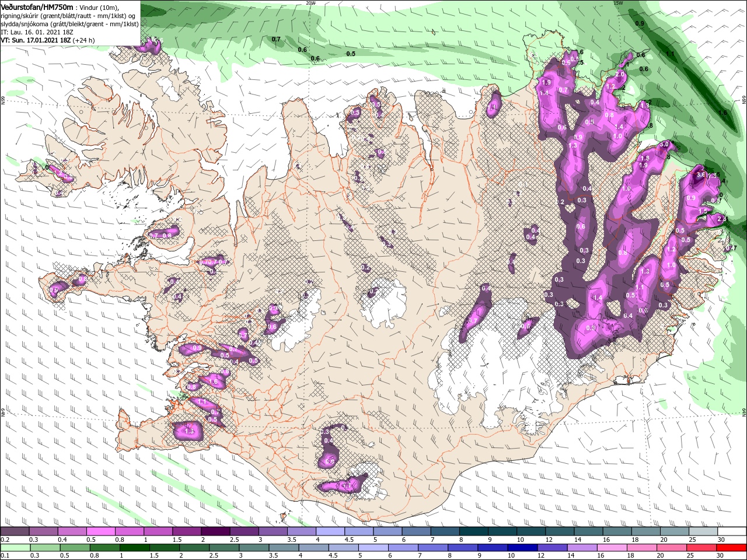
Task: Pick the top-row 0.8 orchid swatch
Action: pos(130,531)
